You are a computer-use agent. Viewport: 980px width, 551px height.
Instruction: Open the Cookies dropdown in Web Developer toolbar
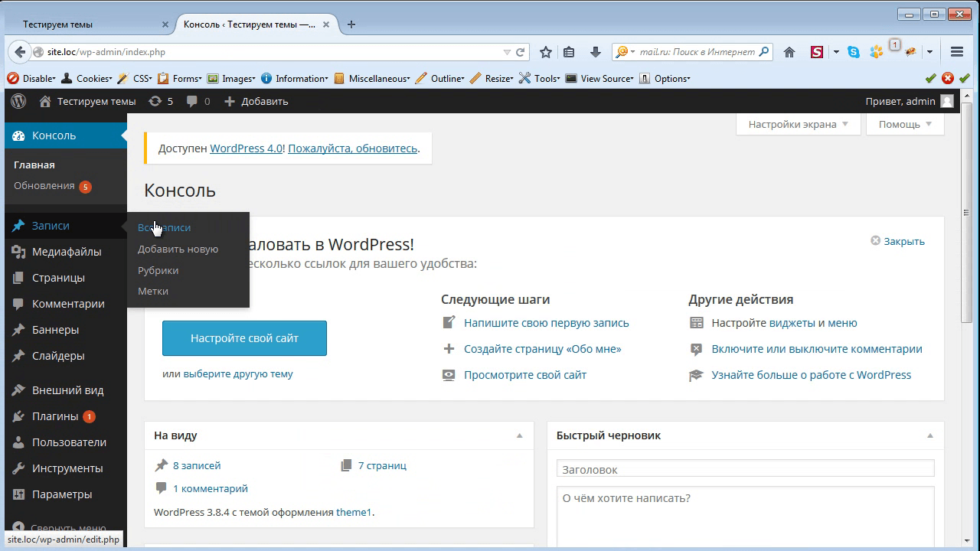coord(87,78)
